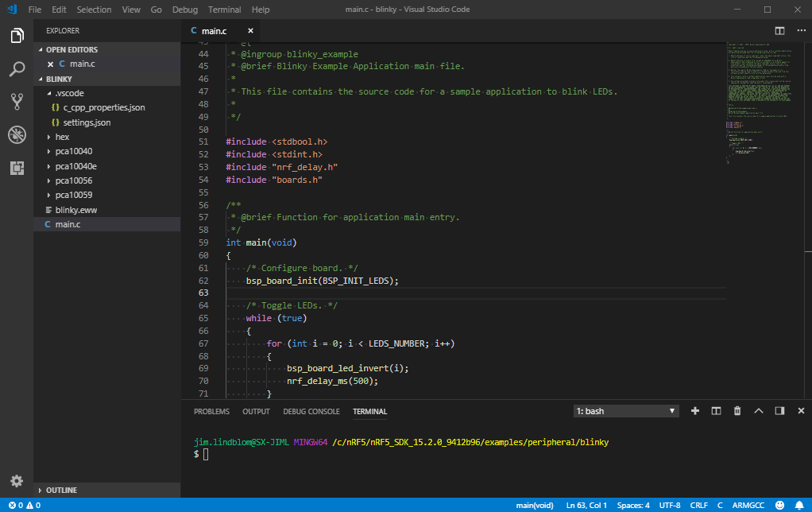812x512 pixels.
Task: Open the View menu
Action: pos(131,10)
